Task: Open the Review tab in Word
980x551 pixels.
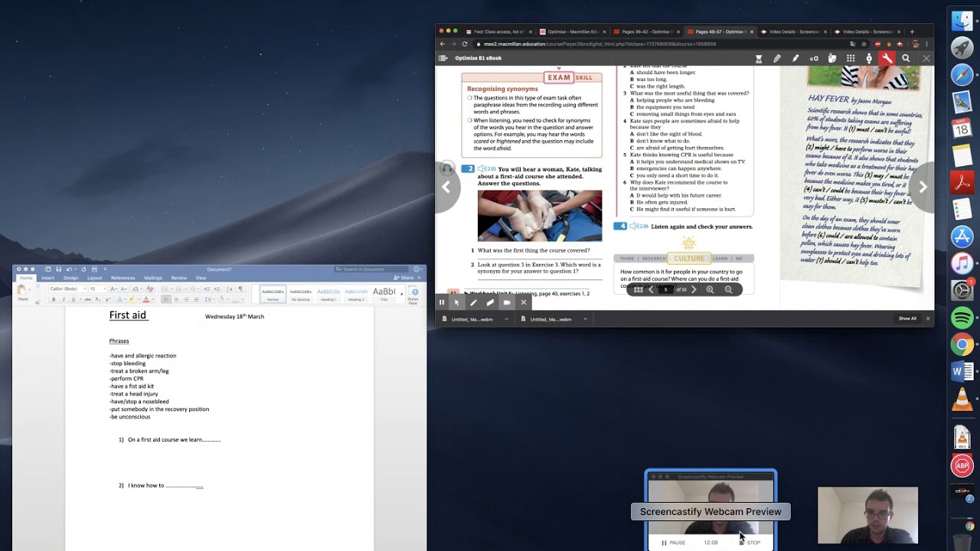Action: (x=178, y=278)
